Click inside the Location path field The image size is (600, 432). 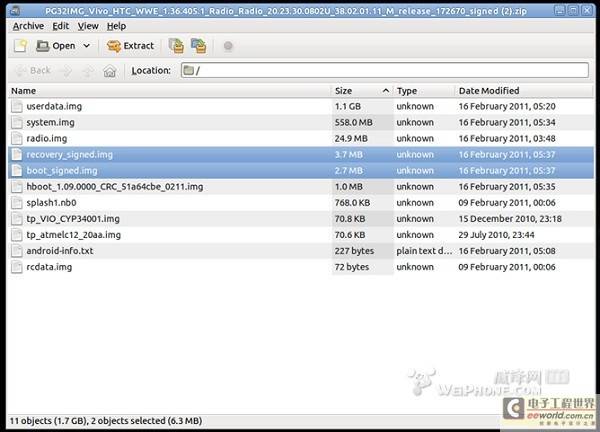385,70
